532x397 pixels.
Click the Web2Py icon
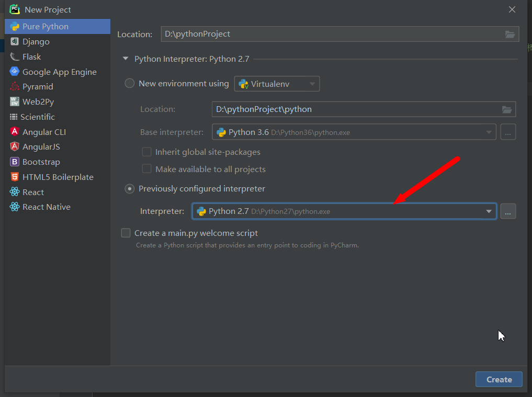15,101
